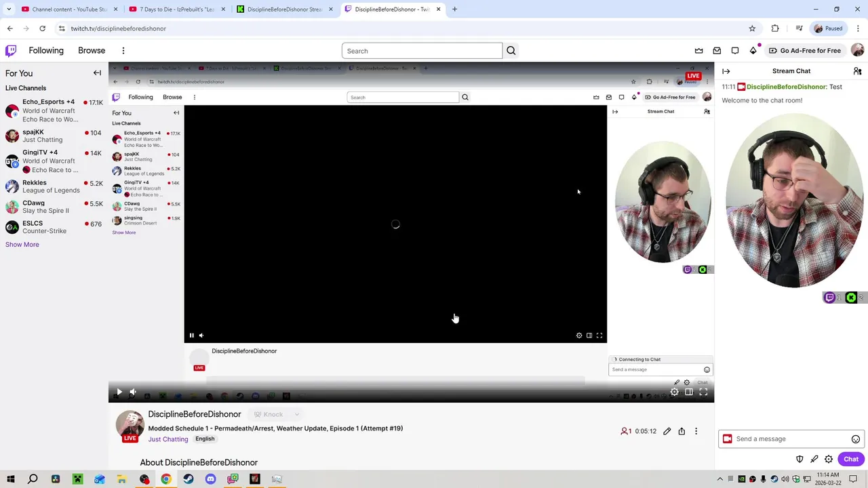This screenshot has width=868, height=488.
Task: Open ESLCS Counter-Strike channel
Action: (54, 227)
